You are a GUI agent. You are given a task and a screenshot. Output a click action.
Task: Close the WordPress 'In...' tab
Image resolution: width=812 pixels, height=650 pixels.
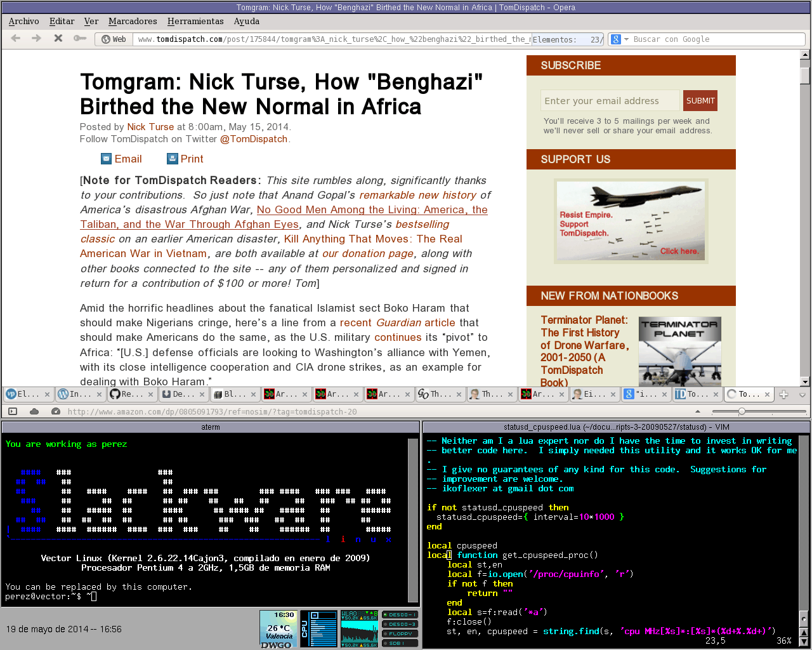99,394
